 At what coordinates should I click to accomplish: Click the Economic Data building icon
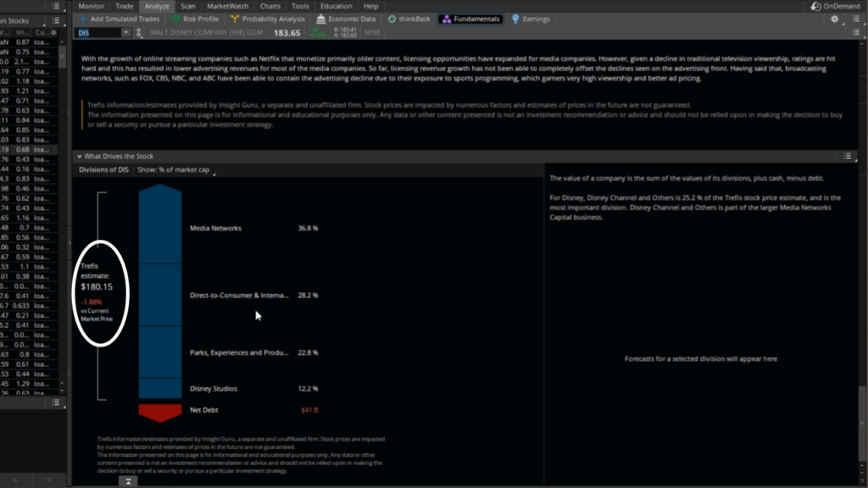click(x=320, y=19)
